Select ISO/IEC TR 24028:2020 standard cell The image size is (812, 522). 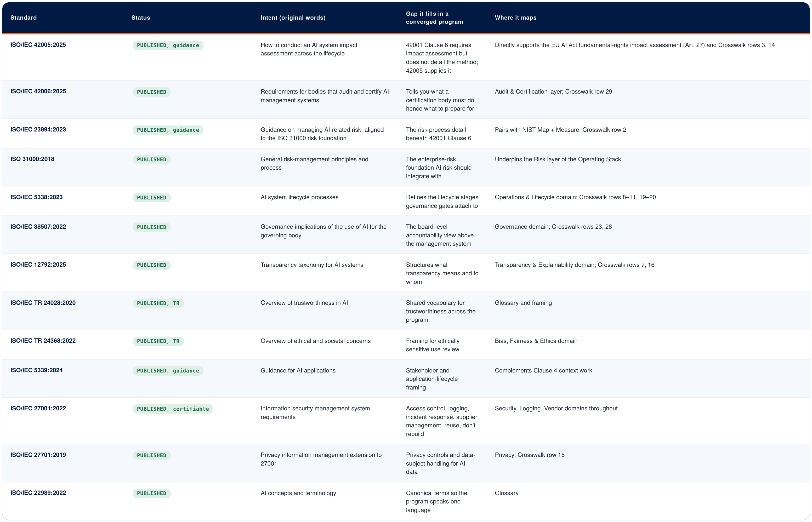pyautogui.click(x=43, y=303)
